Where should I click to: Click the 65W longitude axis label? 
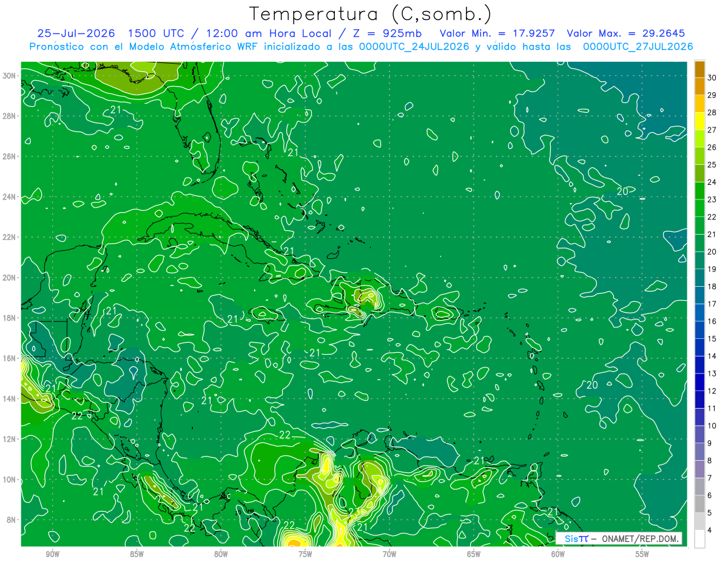pos(474,554)
